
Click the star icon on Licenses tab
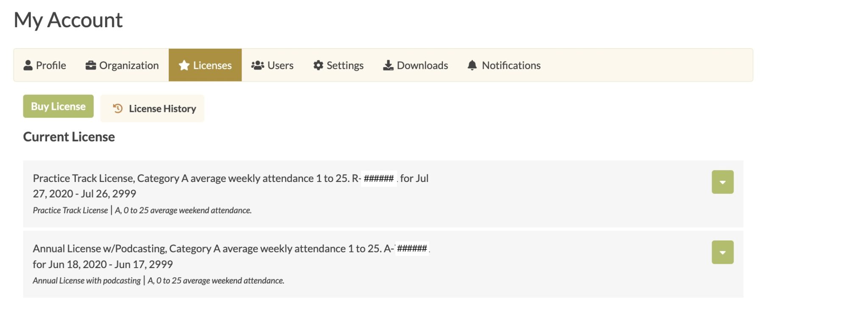[184, 65]
